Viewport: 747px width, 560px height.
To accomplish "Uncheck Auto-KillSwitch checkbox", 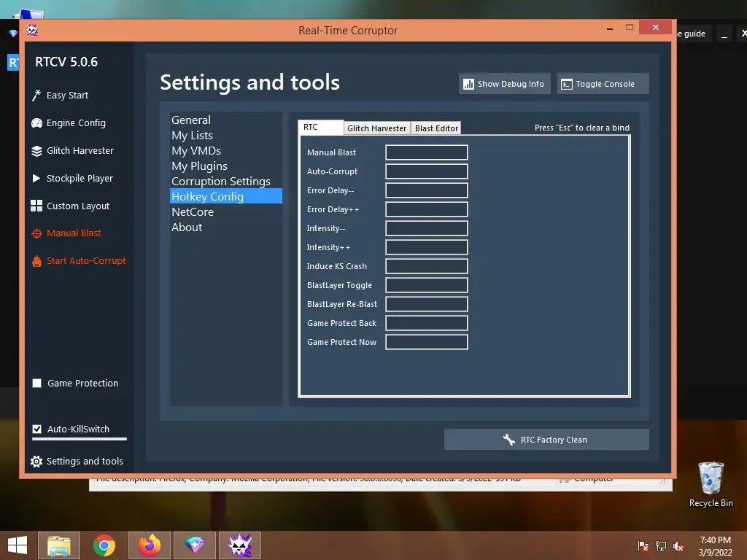I will click(x=36, y=429).
